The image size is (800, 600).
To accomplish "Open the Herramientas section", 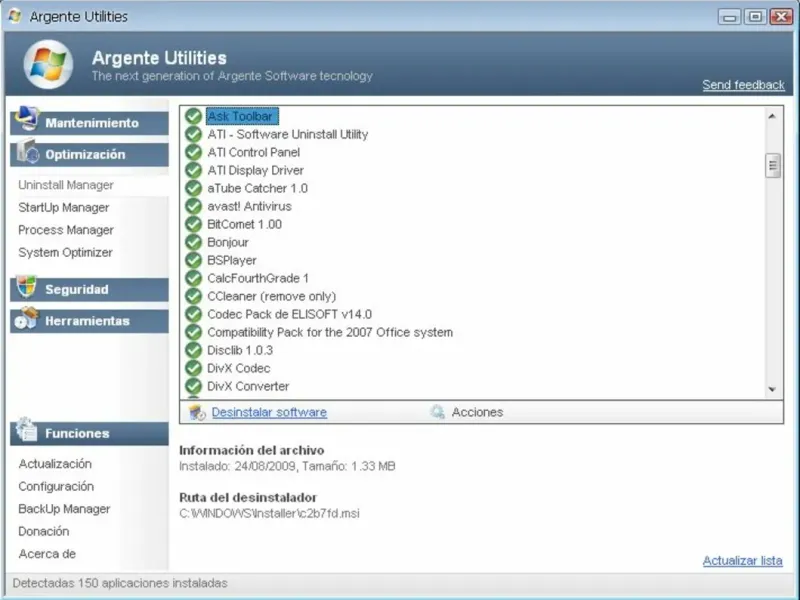I will 89,321.
